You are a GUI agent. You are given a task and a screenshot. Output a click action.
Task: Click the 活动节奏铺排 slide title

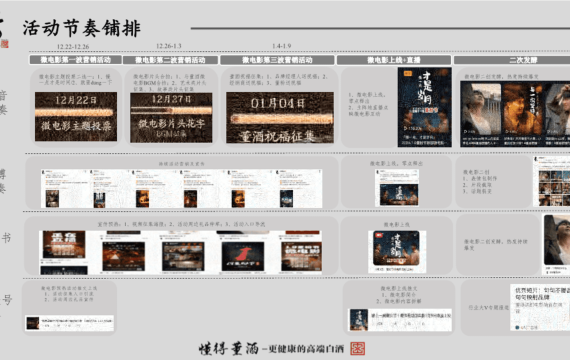tap(82, 28)
